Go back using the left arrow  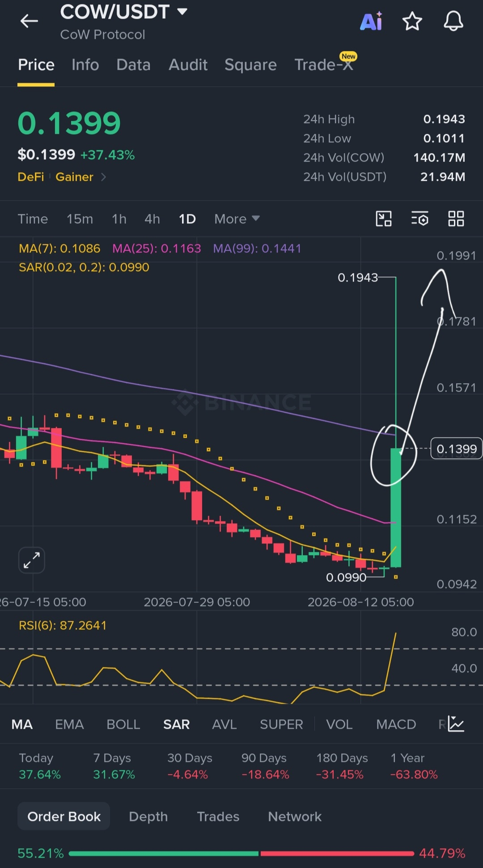pos(29,21)
